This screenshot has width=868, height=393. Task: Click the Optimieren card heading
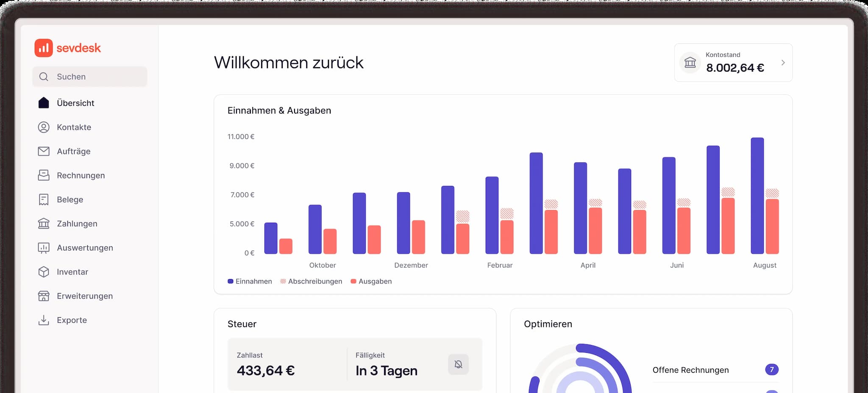tap(548, 324)
